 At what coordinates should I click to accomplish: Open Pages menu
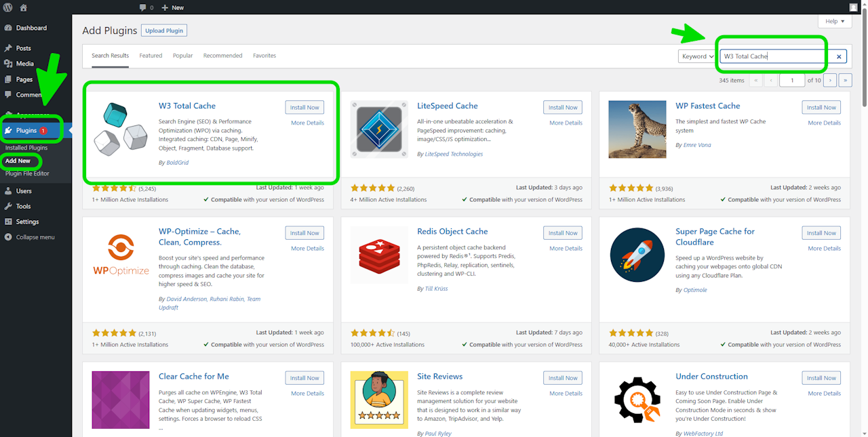coord(24,79)
